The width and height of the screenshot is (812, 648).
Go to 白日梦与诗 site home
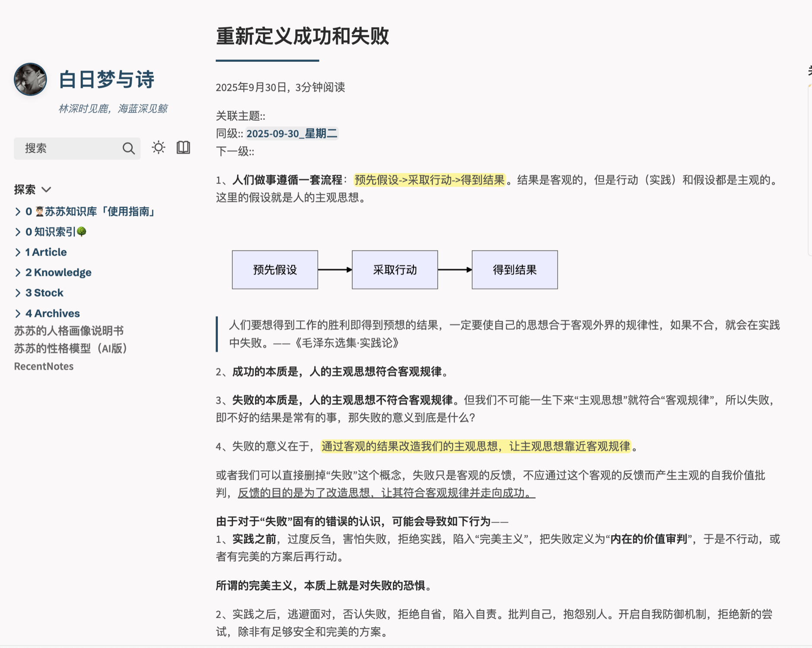(106, 80)
